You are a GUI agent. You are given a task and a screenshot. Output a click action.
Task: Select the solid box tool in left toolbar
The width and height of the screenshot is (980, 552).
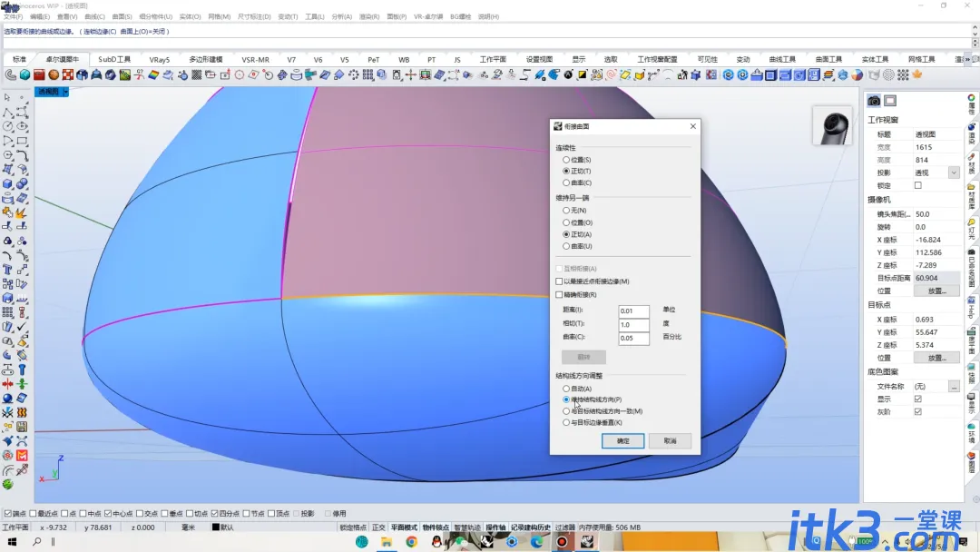click(7, 183)
